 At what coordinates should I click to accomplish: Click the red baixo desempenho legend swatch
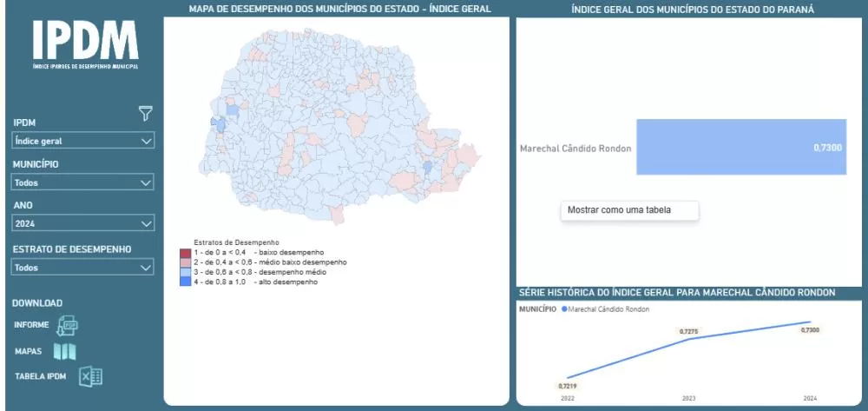pyautogui.click(x=185, y=253)
